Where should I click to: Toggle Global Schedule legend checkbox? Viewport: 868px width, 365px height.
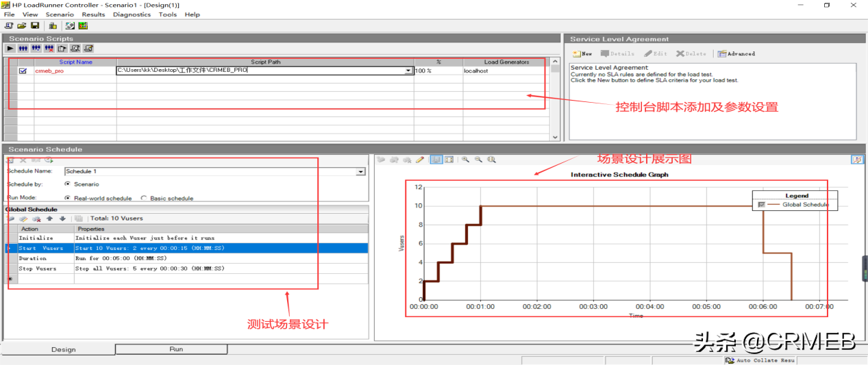tap(761, 205)
